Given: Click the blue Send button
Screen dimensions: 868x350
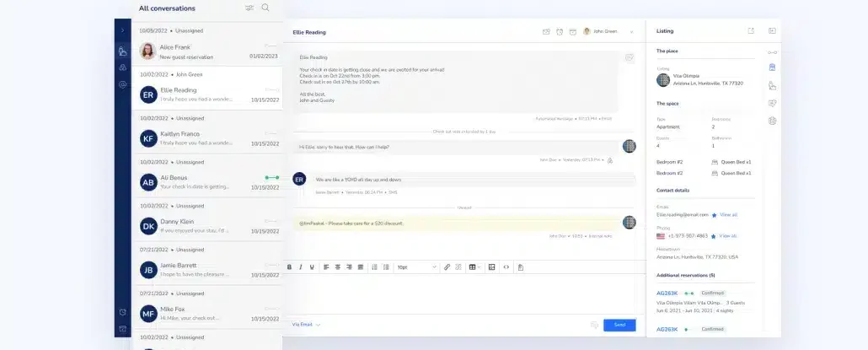Looking at the screenshot, I should point(619,325).
